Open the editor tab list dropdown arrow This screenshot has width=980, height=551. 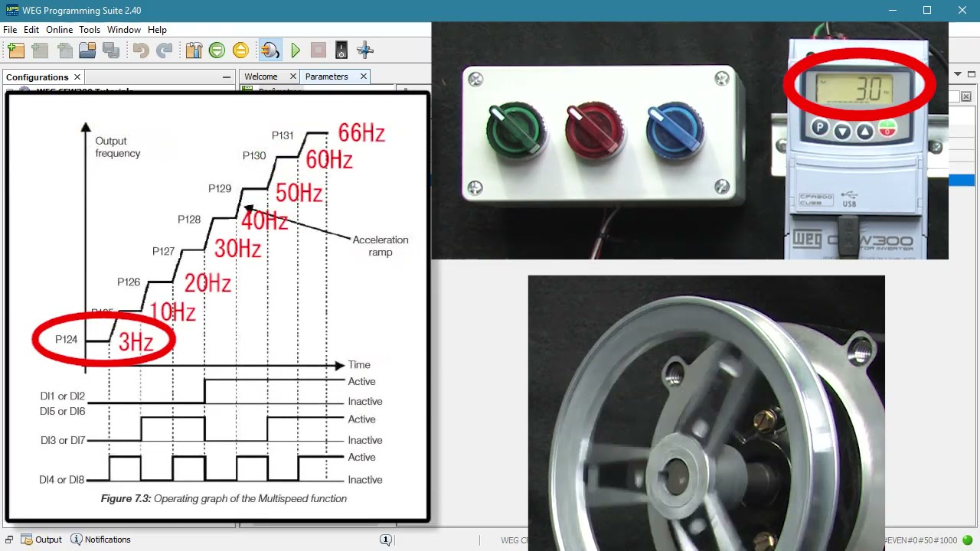pyautogui.click(x=958, y=74)
